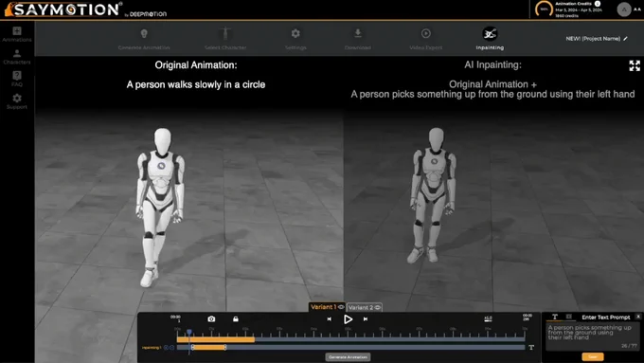Skip to the next frame

pos(366,319)
